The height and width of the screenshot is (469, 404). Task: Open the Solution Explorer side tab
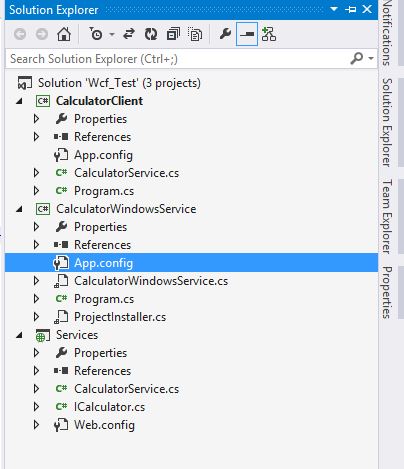point(387,122)
